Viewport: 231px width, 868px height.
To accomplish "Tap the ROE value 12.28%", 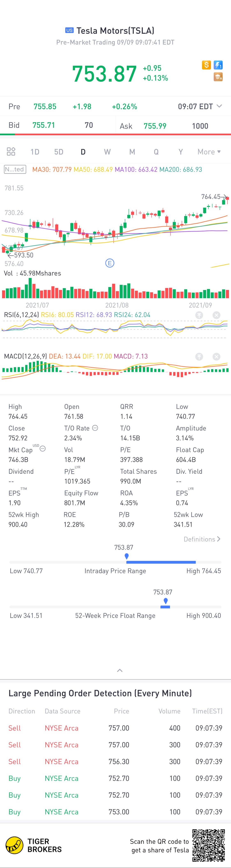I will (74, 524).
